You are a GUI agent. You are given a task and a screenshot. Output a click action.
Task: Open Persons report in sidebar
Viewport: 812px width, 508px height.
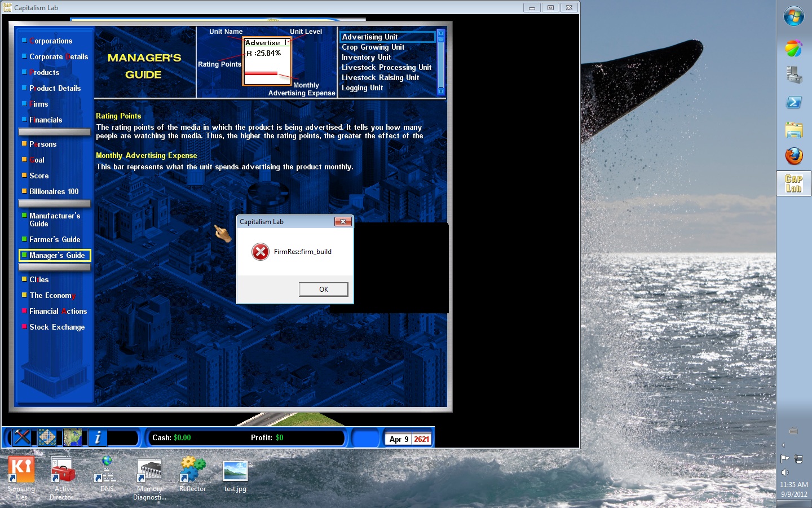[x=43, y=144]
